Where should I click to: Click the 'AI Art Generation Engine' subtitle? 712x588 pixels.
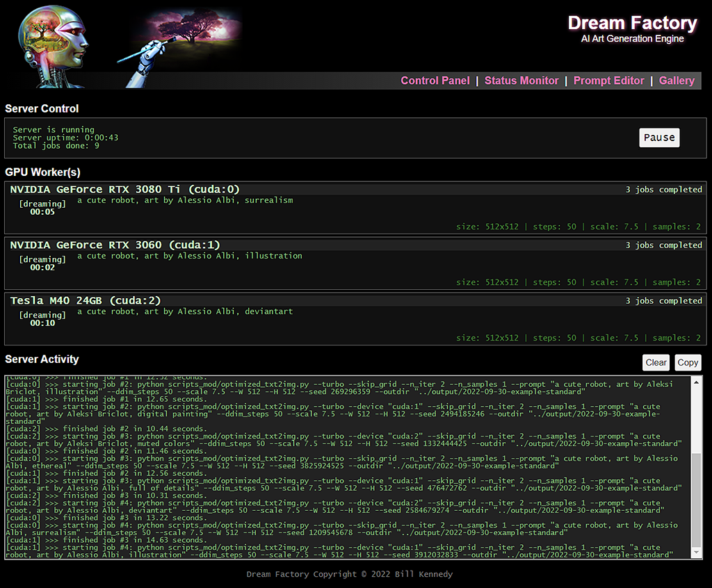[632, 39]
